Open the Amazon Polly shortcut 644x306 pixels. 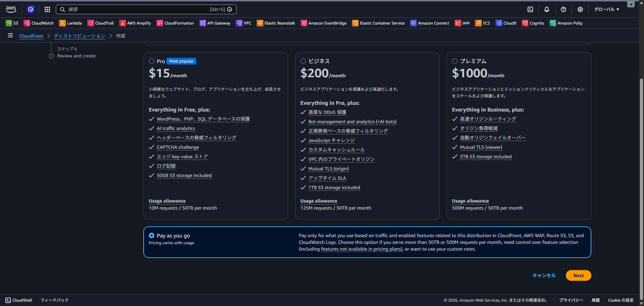click(566, 23)
